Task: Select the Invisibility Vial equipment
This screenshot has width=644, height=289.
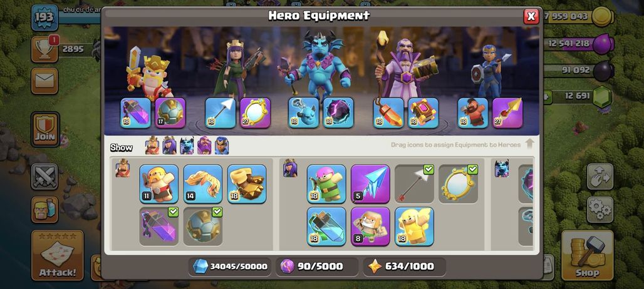Action: [326, 226]
